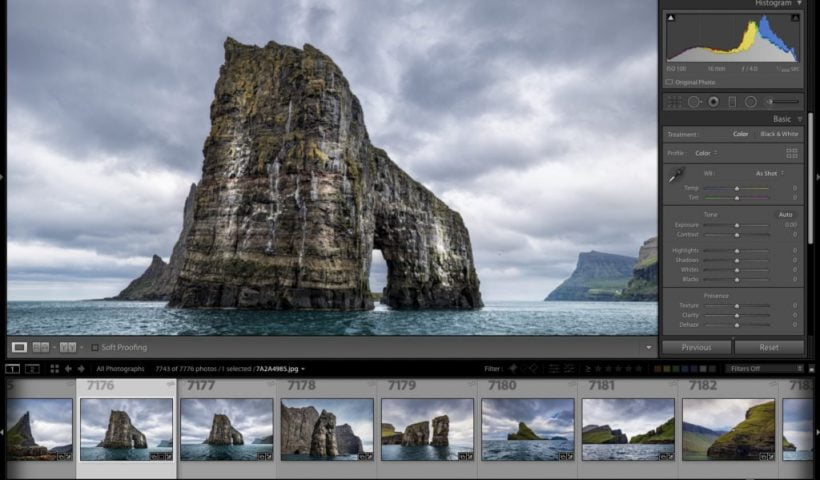Click the Reset button

tap(769, 347)
